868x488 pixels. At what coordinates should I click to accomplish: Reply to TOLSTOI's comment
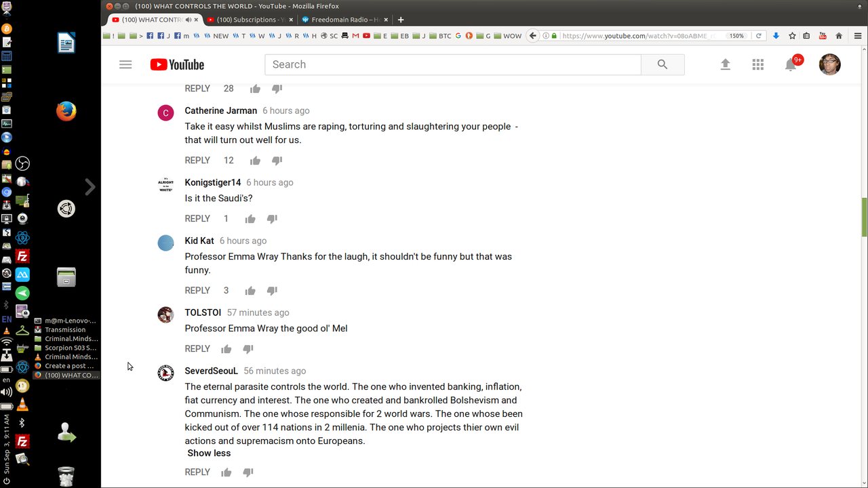[197, 349]
